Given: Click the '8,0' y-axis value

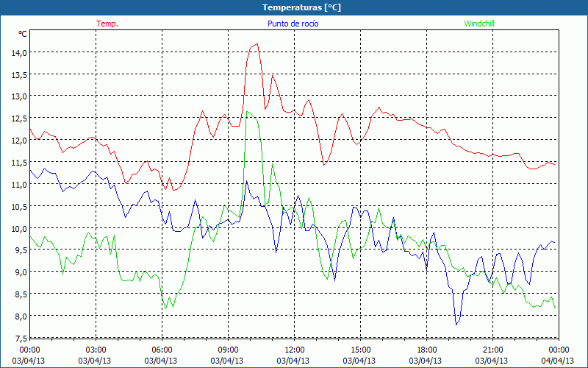Looking at the screenshot, I should point(21,316).
